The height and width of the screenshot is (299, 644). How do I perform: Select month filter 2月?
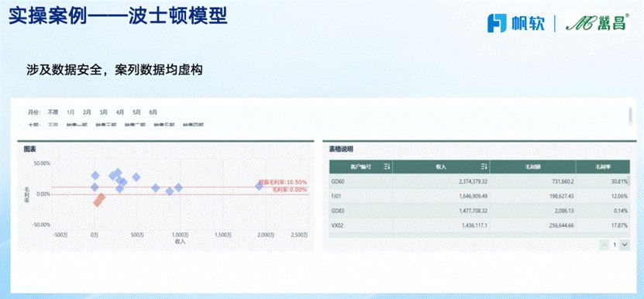pos(87,112)
